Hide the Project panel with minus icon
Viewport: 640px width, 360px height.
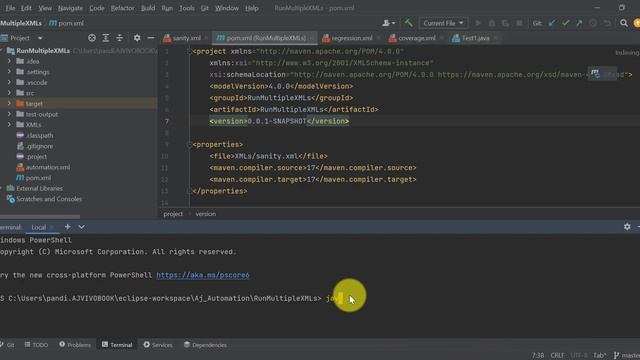pyautogui.click(x=151, y=38)
